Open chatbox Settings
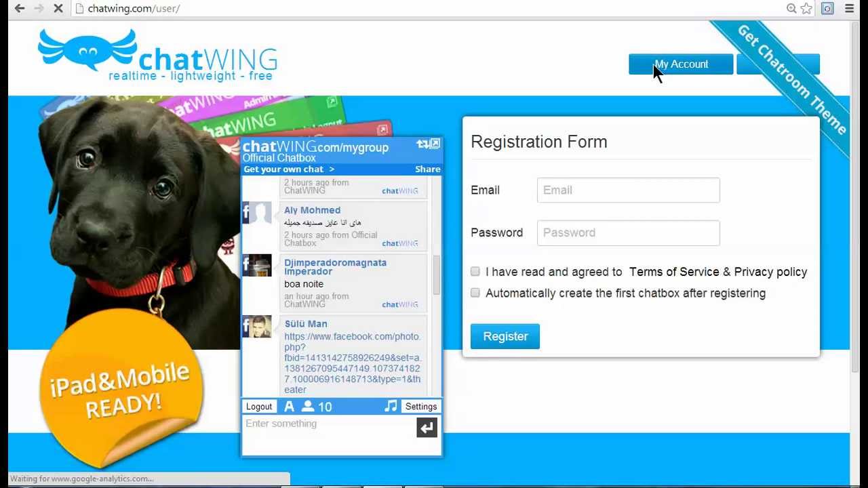The width and height of the screenshot is (868, 488). (421, 407)
